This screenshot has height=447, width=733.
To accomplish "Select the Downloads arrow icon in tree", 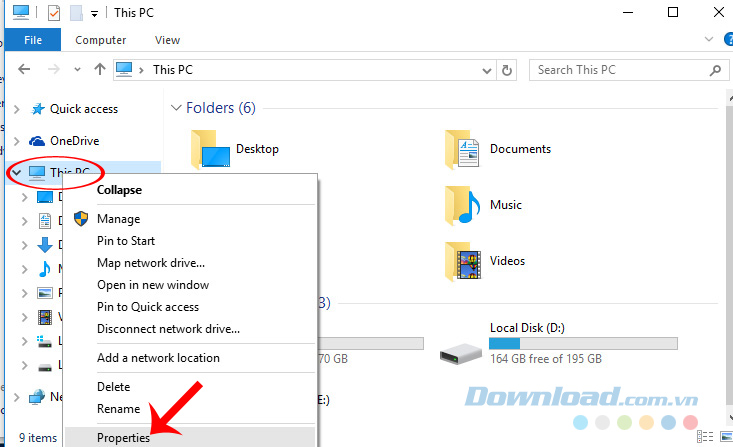I will coord(45,245).
